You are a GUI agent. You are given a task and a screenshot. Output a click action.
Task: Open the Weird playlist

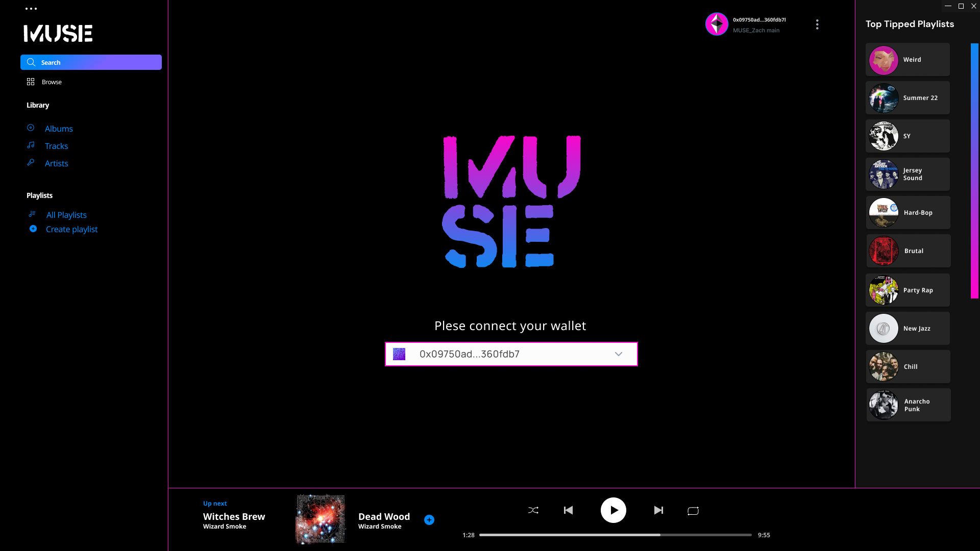point(908,60)
